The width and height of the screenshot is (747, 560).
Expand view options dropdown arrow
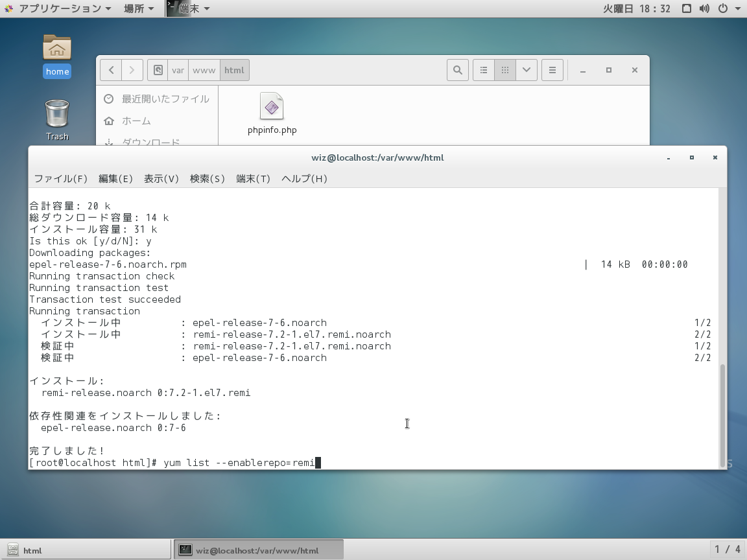pos(527,70)
